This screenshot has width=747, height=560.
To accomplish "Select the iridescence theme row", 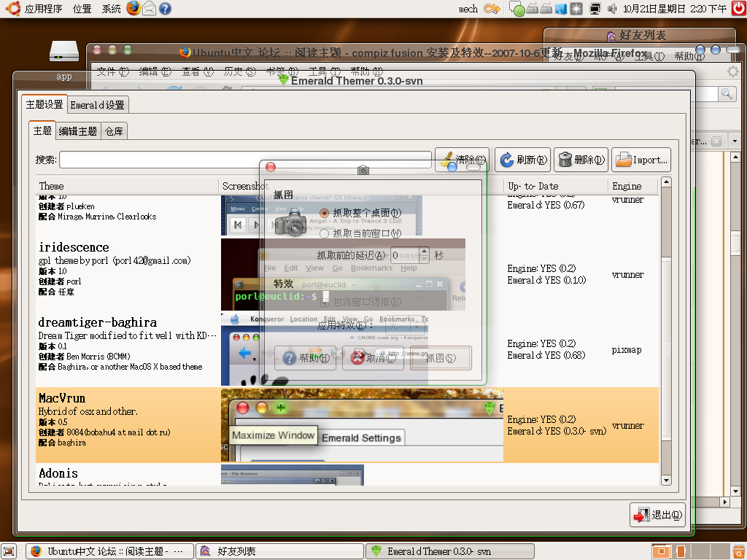I will coord(347,275).
